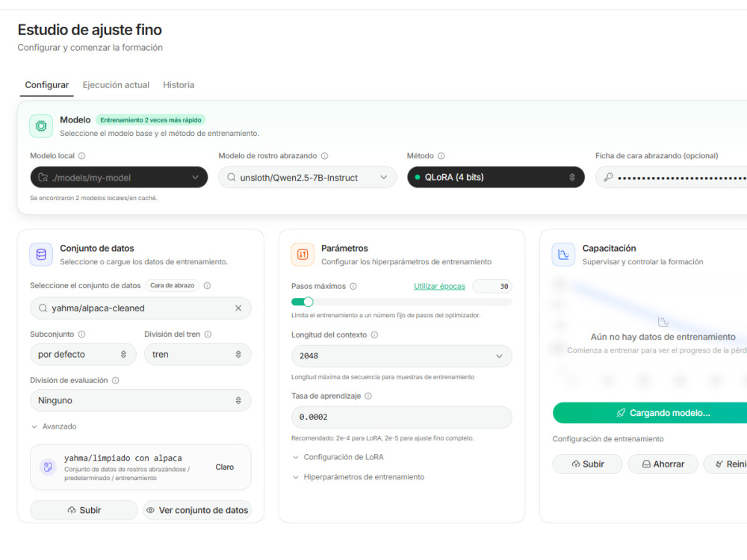Click info icon beside División de evaluación
This screenshot has width=747, height=560.
click(115, 381)
